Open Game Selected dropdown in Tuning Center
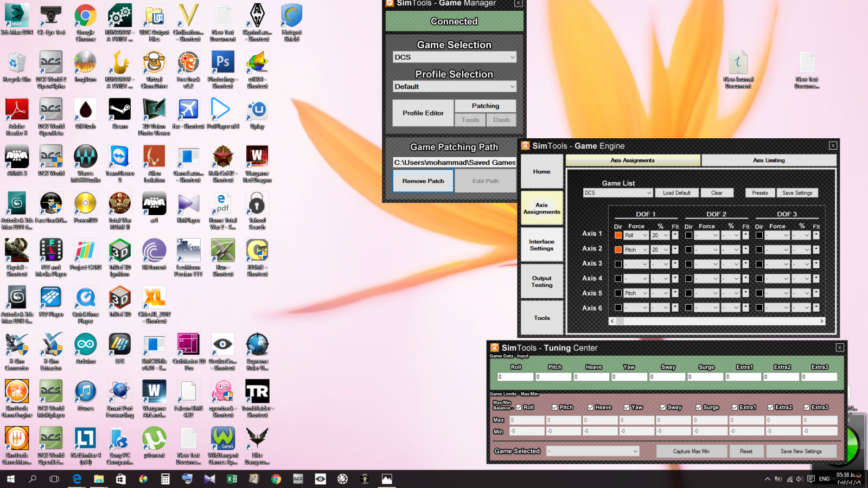The height and width of the screenshot is (488, 868). (x=593, y=451)
